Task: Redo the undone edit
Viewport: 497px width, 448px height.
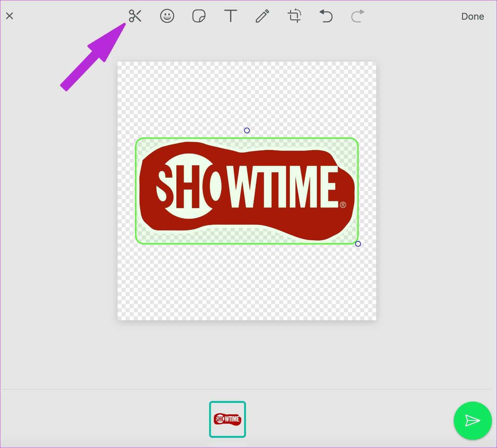Action: [x=357, y=16]
